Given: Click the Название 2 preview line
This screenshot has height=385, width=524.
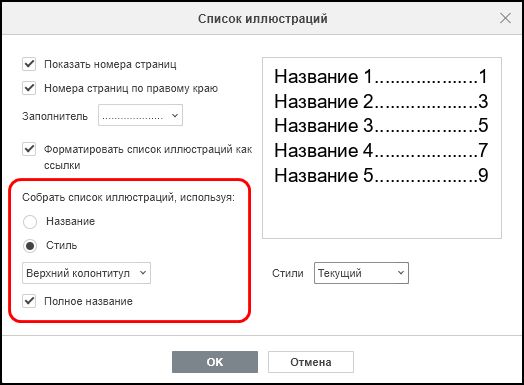Looking at the screenshot, I should pos(381,101).
